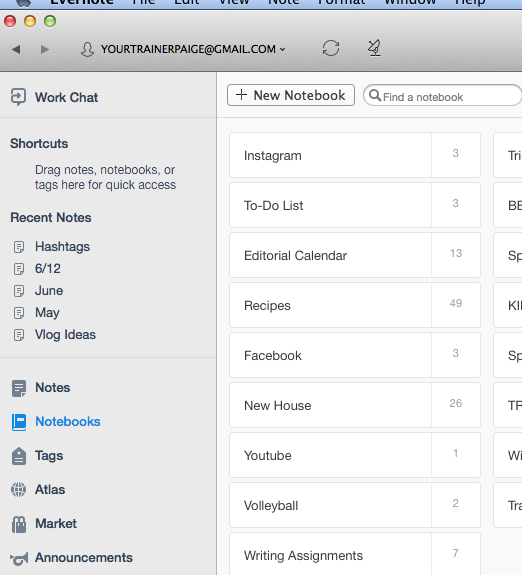Open the To-Do List notebook
The height and width of the screenshot is (575, 522).
(x=355, y=205)
